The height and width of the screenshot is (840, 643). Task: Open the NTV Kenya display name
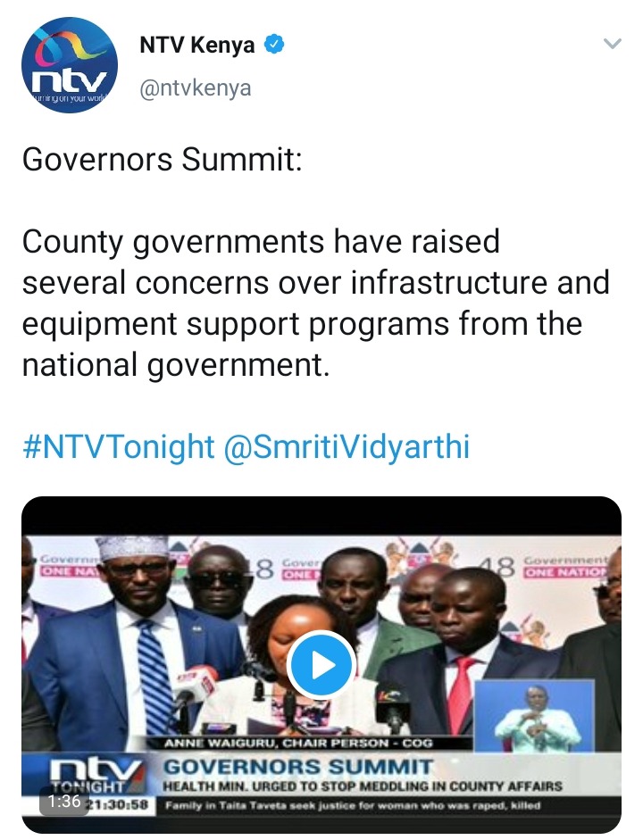pyautogui.click(x=196, y=45)
